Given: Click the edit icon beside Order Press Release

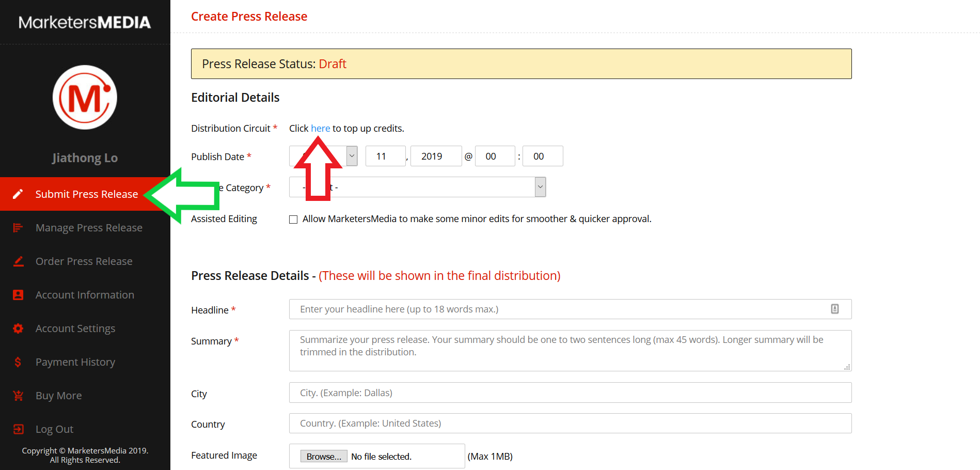Looking at the screenshot, I should click(x=18, y=261).
